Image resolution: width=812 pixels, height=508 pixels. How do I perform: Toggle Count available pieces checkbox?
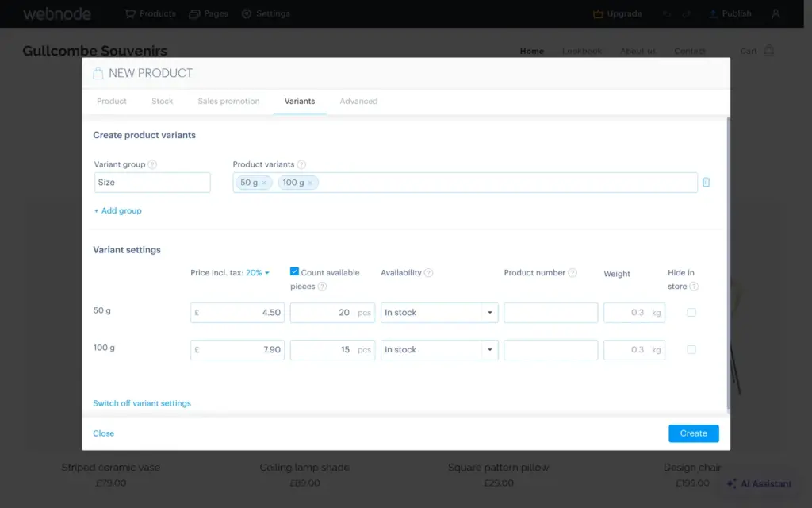point(294,271)
